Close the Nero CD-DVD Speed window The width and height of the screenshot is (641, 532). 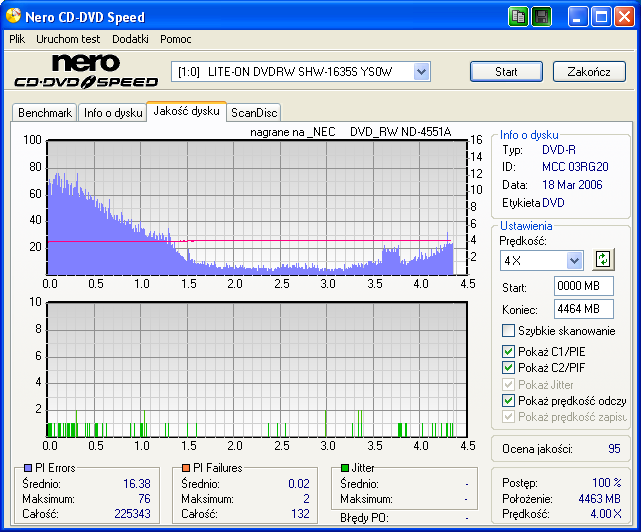tap(624, 17)
